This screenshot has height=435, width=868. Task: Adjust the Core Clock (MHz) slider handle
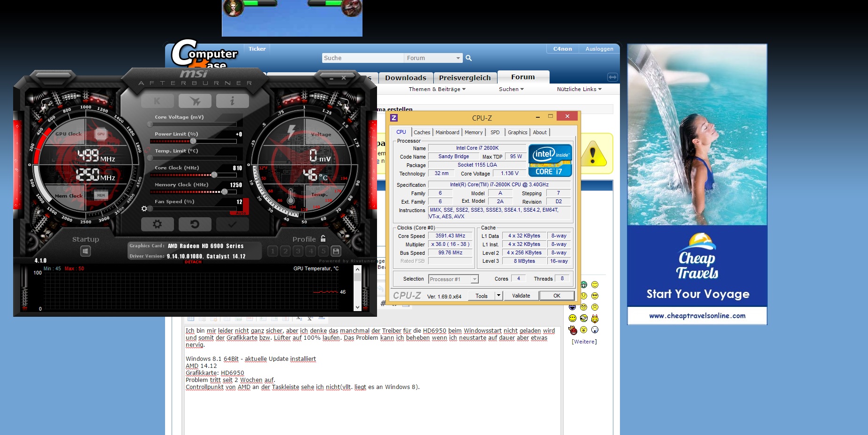point(214,175)
